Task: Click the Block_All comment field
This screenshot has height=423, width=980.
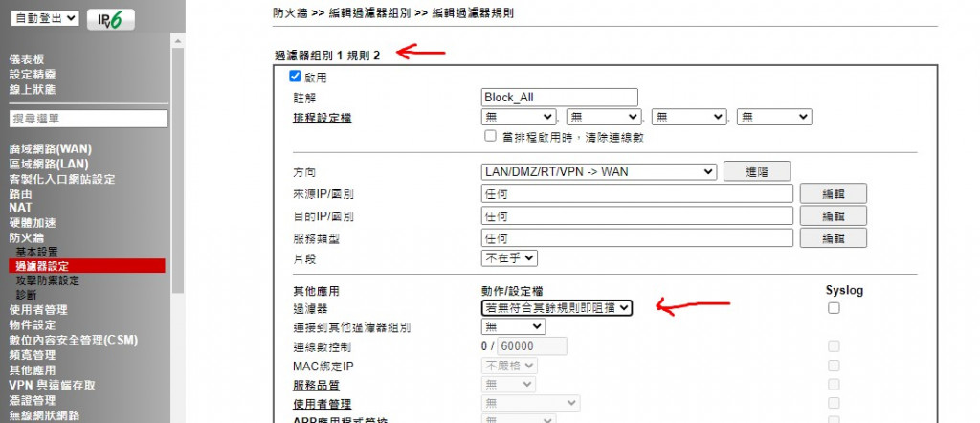Action: click(x=560, y=98)
